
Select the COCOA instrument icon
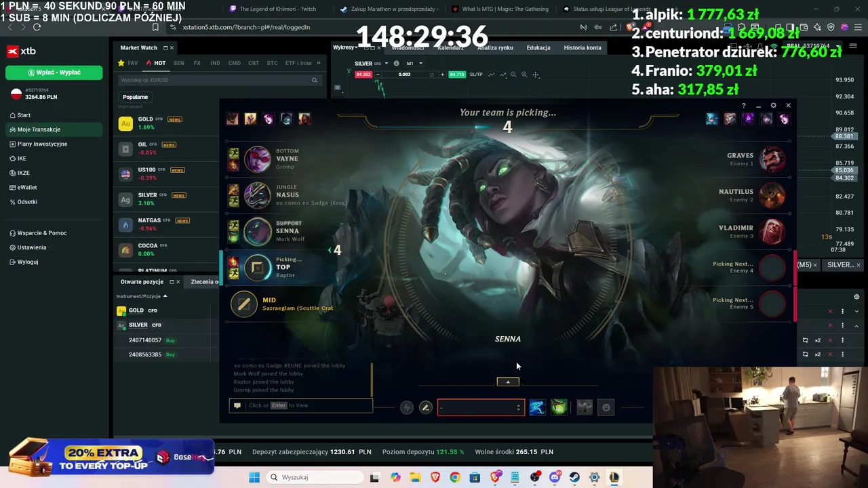click(125, 250)
